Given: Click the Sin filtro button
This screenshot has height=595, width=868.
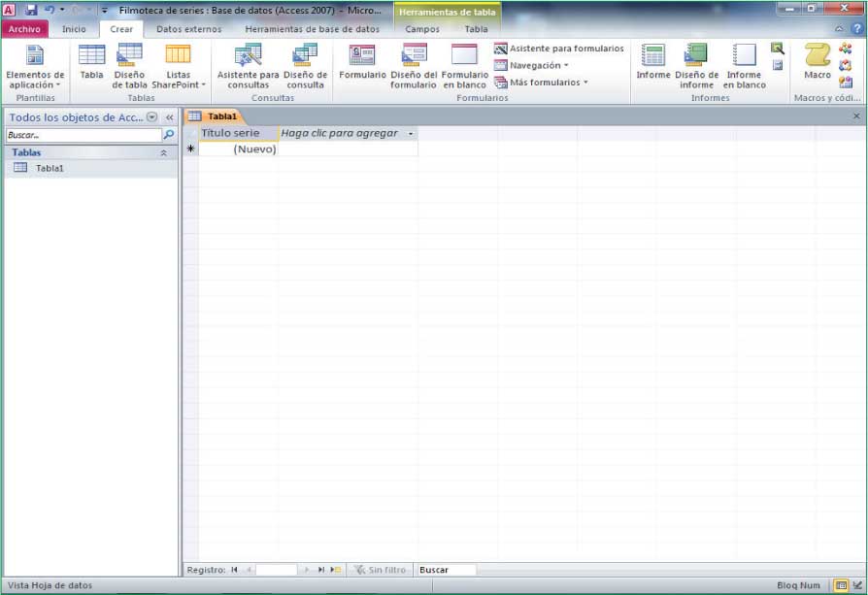Looking at the screenshot, I should [380, 570].
